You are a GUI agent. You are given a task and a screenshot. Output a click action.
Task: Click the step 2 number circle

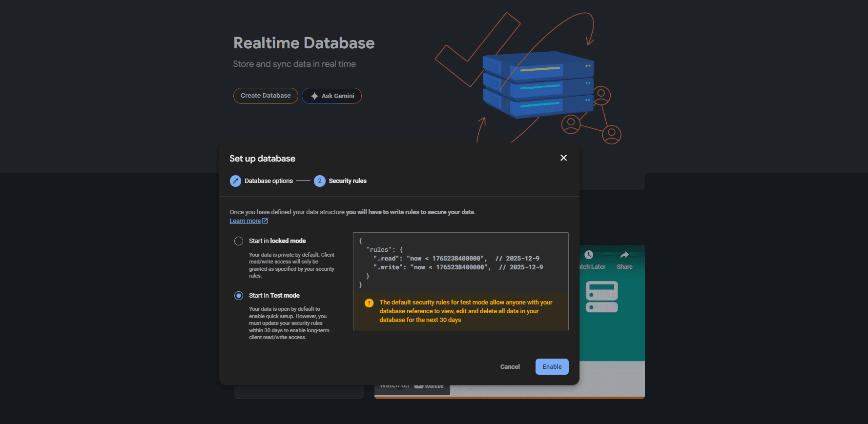320,181
